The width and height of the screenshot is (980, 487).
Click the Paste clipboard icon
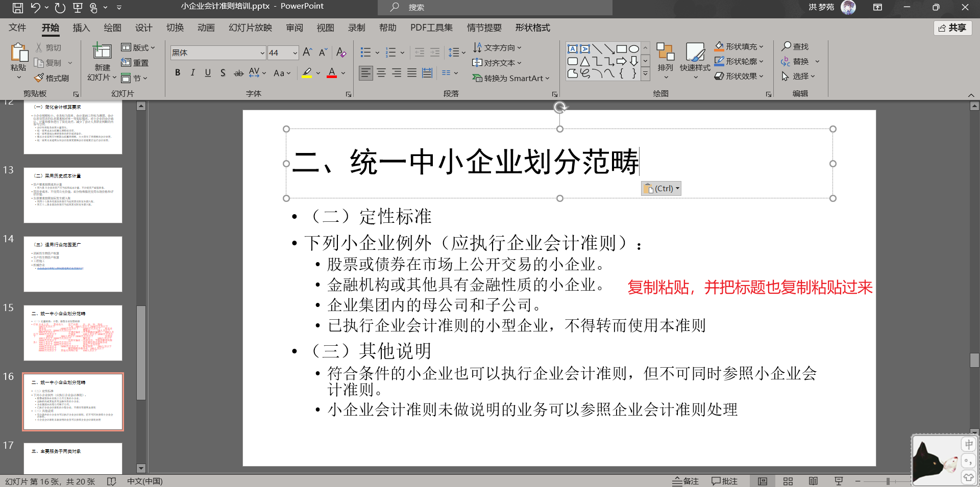click(19, 53)
